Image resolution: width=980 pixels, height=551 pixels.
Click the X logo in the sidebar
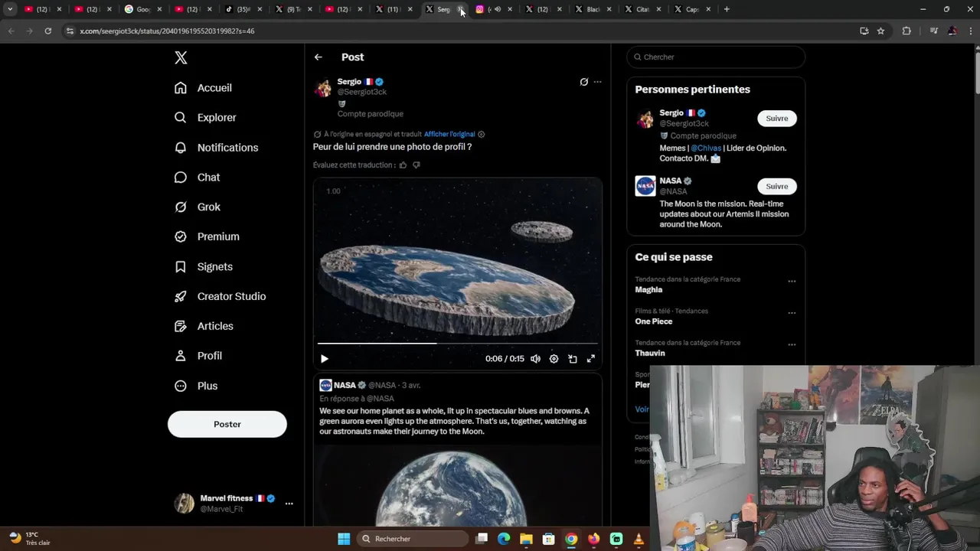(x=181, y=57)
